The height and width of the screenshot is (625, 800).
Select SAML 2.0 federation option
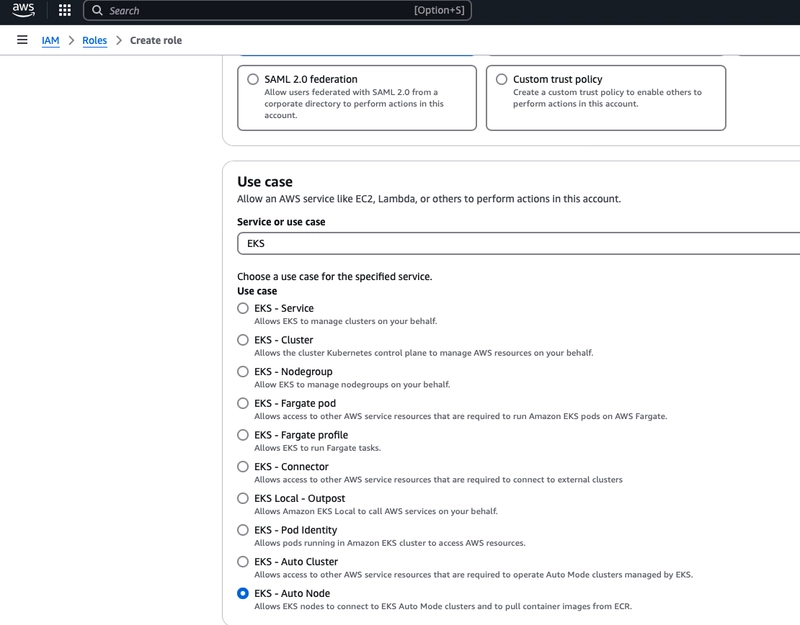click(253, 79)
